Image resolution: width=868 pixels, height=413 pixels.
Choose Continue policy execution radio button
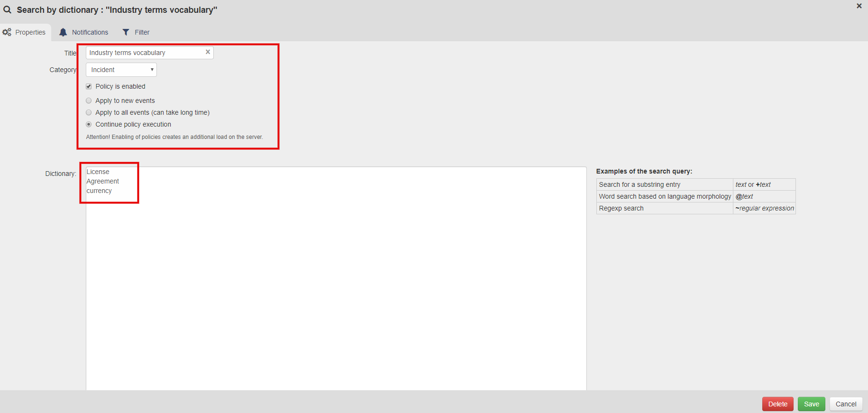point(89,124)
